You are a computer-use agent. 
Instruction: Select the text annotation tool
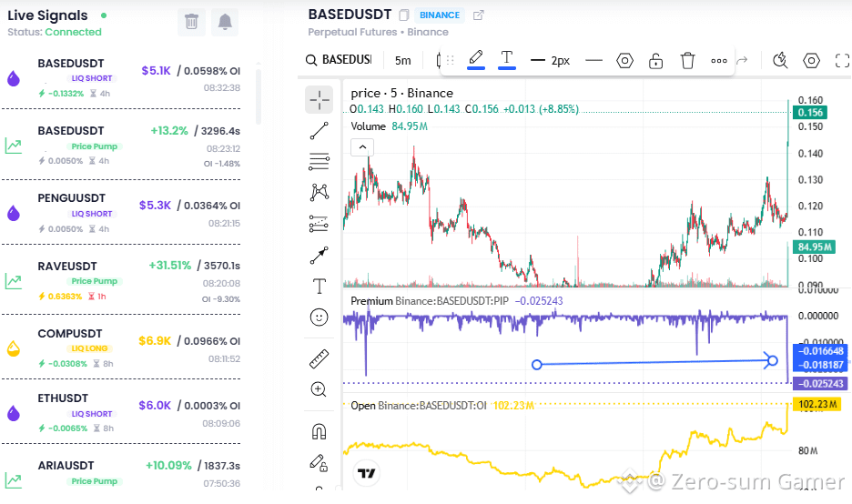[319, 287]
